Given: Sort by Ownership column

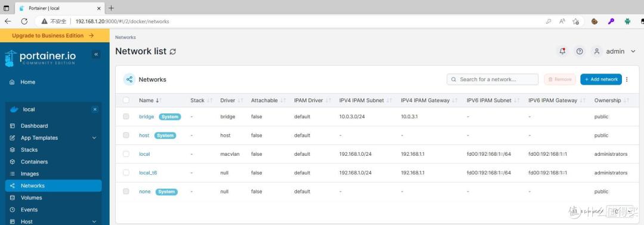Looking at the screenshot, I should coord(612,100).
